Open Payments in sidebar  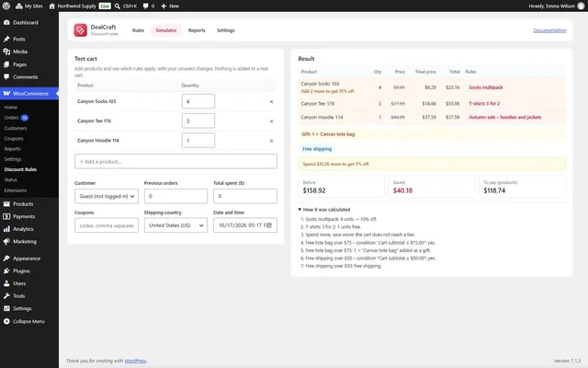point(29,217)
